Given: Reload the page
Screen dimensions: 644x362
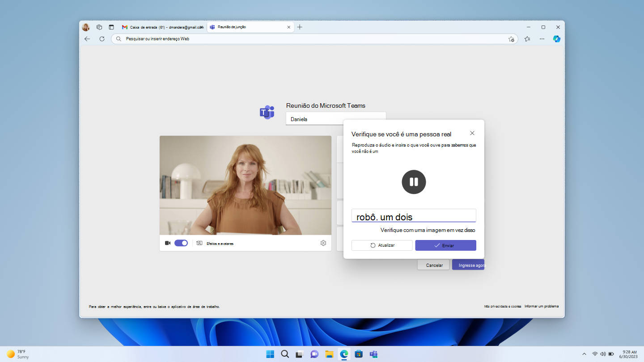Looking at the screenshot, I should pyautogui.click(x=102, y=39).
